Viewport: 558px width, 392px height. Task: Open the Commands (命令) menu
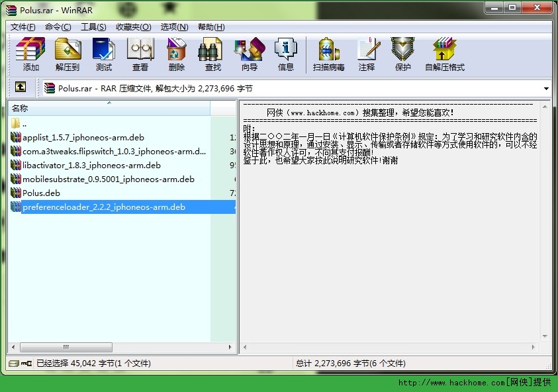[58, 27]
